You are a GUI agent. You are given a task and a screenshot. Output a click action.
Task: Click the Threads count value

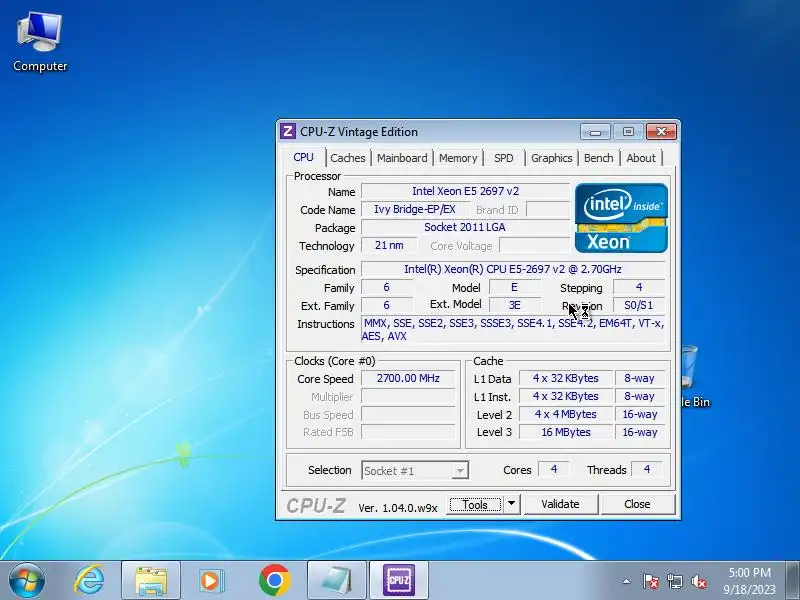click(x=647, y=469)
